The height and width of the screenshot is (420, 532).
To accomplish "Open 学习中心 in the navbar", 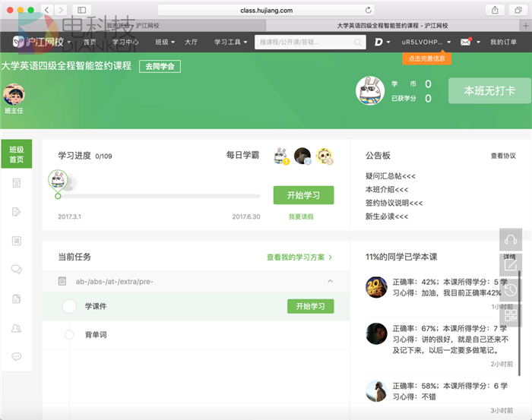I will pos(125,42).
